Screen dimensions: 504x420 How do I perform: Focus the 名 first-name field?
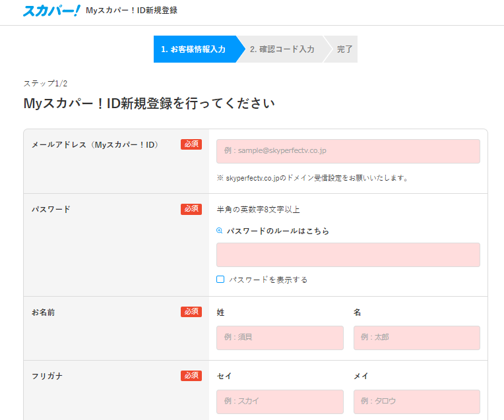pyautogui.click(x=416, y=338)
